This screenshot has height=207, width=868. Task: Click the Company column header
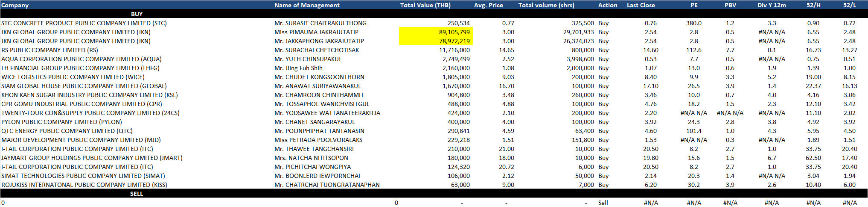[x=15, y=5]
